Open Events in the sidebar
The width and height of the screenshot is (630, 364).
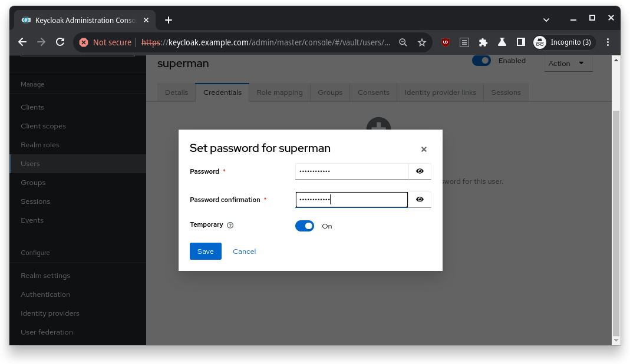coord(78,220)
